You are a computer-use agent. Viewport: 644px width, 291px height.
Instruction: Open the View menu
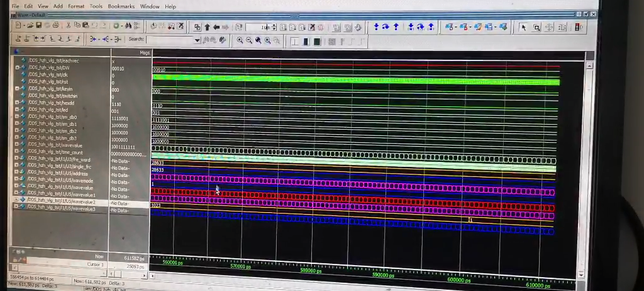43,6
